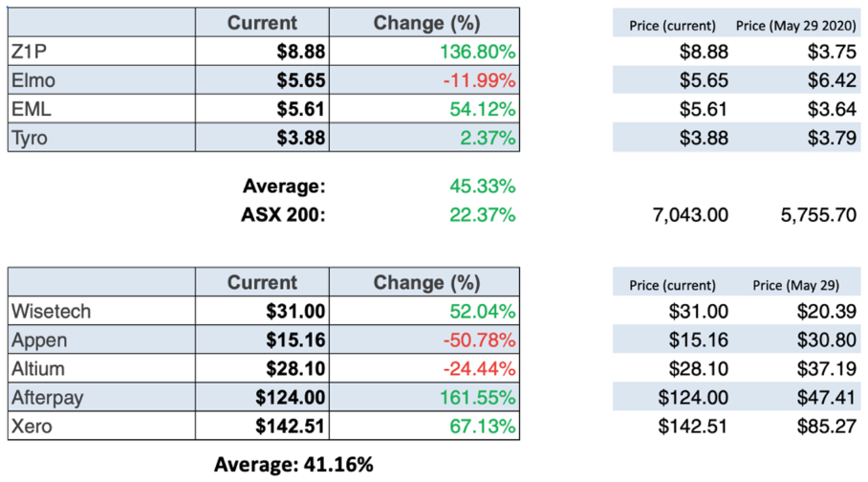The image size is (868, 482).
Task: Click EML's 54.12% change cell
Action: pos(483,109)
